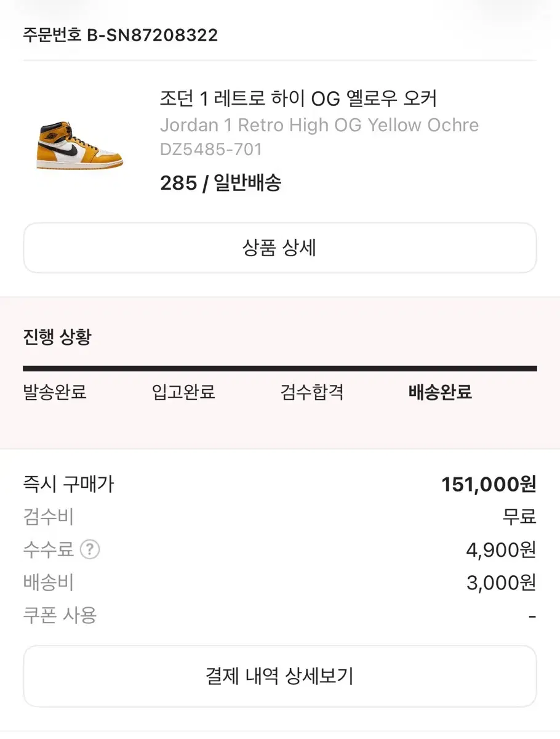Tap the black progress bar under 진행 상황

tap(280, 368)
